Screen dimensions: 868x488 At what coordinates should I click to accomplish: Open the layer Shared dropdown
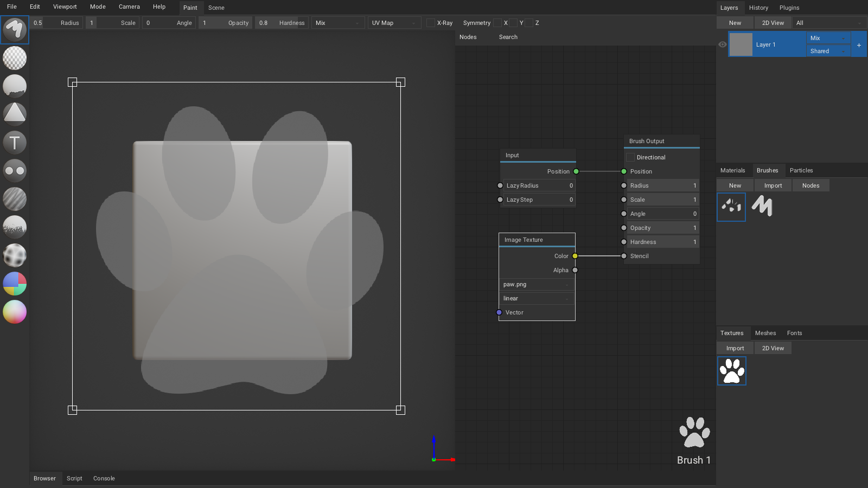[x=828, y=51]
